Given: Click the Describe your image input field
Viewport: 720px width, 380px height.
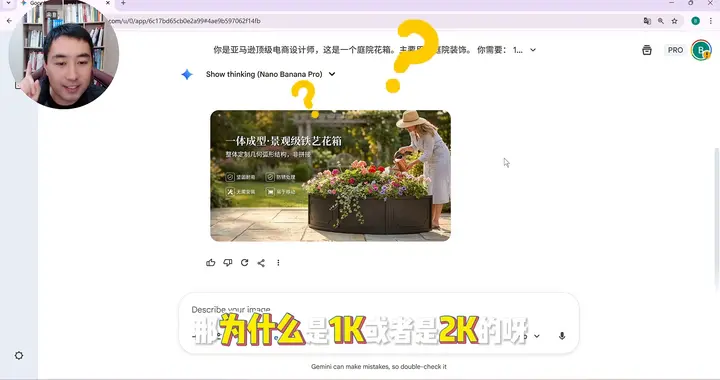Looking at the screenshot, I should [x=378, y=310].
